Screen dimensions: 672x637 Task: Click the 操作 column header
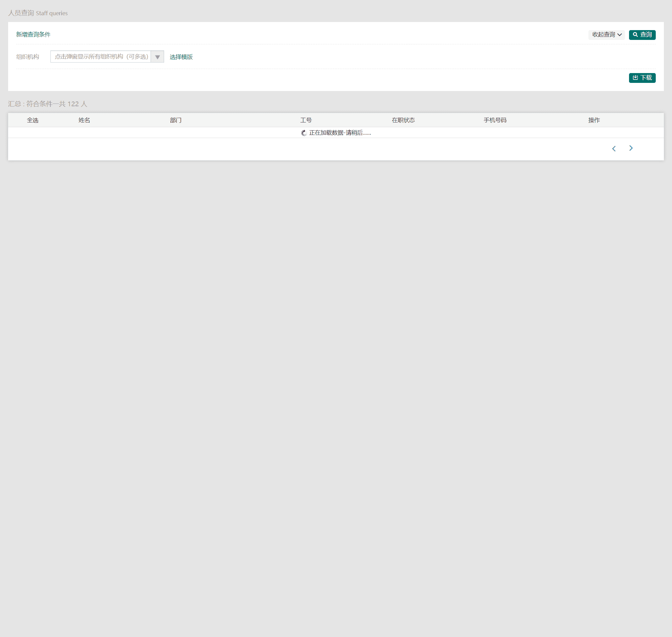594,120
